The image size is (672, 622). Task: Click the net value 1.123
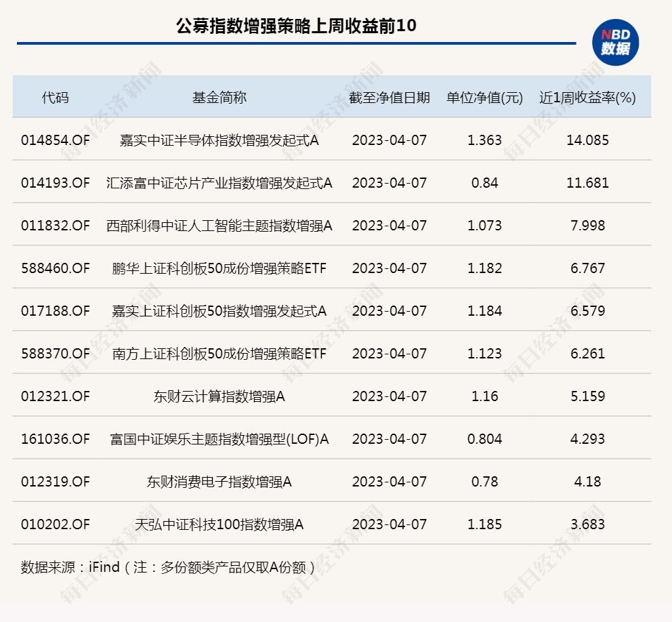coord(484,354)
